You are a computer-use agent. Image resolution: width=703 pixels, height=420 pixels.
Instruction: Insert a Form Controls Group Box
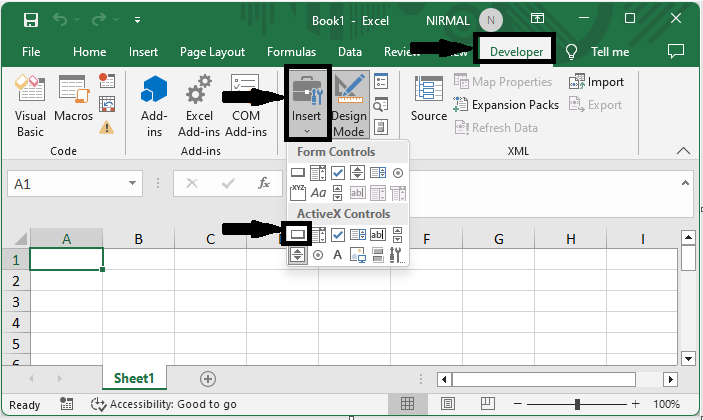pyautogui.click(x=298, y=193)
